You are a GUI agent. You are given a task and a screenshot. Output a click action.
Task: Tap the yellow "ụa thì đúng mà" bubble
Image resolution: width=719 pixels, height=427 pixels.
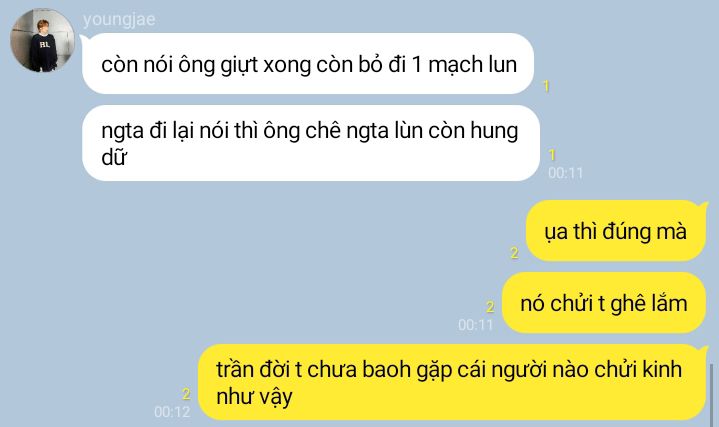tap(616, 231)
